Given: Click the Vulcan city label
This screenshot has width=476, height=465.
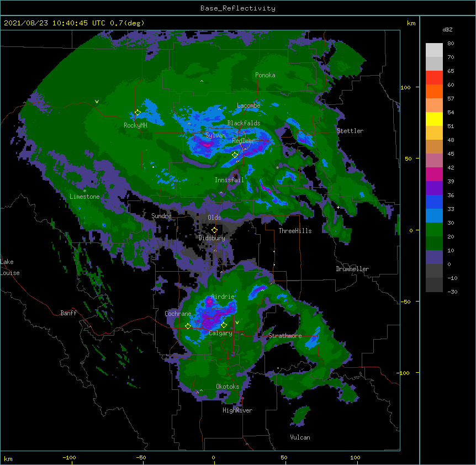Looking at the screenshot, I should click(x=300, y=437).
